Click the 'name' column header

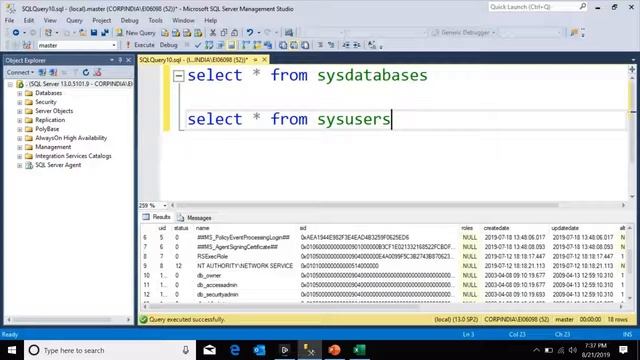coord(202,228)
